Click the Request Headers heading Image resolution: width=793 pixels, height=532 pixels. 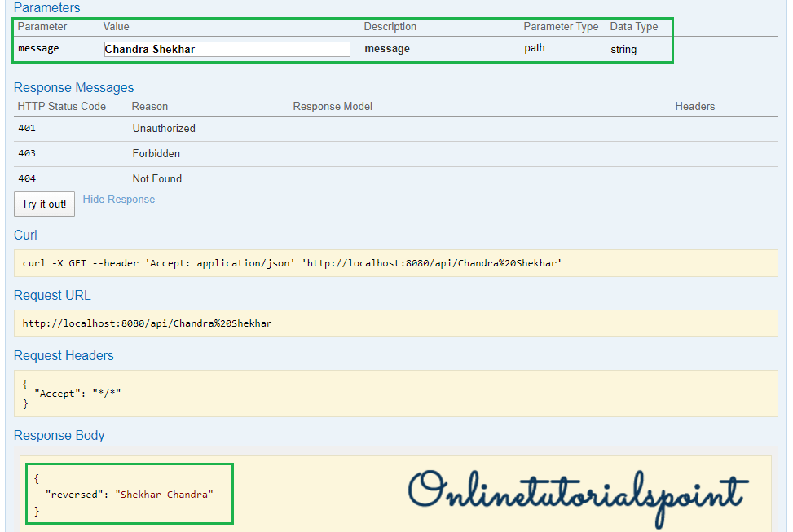coord(64,356)
